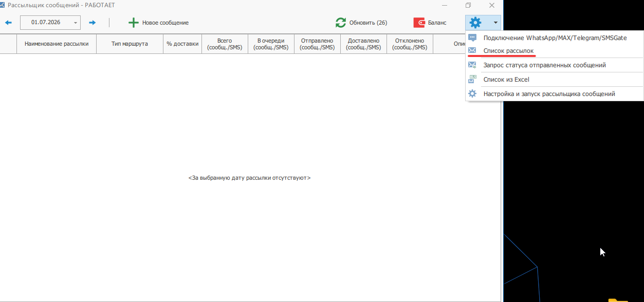Click the Всего (сообщ./SMS) column header

225,44
